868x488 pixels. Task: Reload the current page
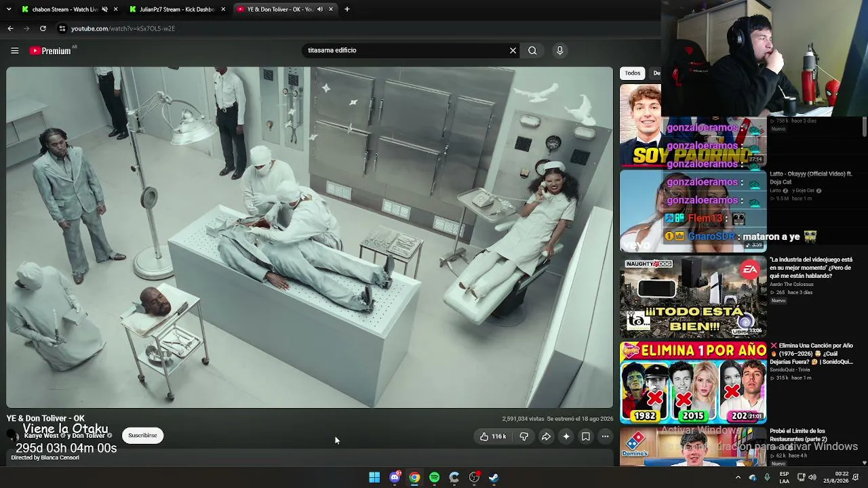click(x=43, y=28)
